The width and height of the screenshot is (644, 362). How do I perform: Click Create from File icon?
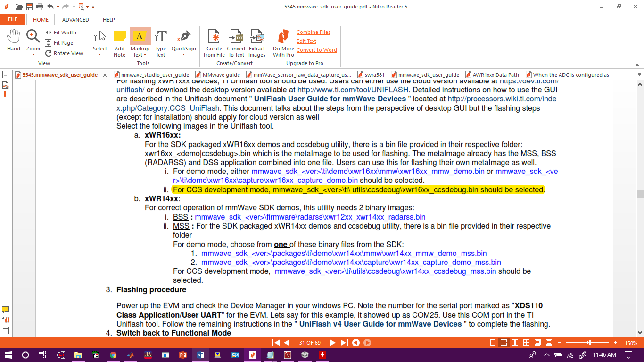coord(214,43)
